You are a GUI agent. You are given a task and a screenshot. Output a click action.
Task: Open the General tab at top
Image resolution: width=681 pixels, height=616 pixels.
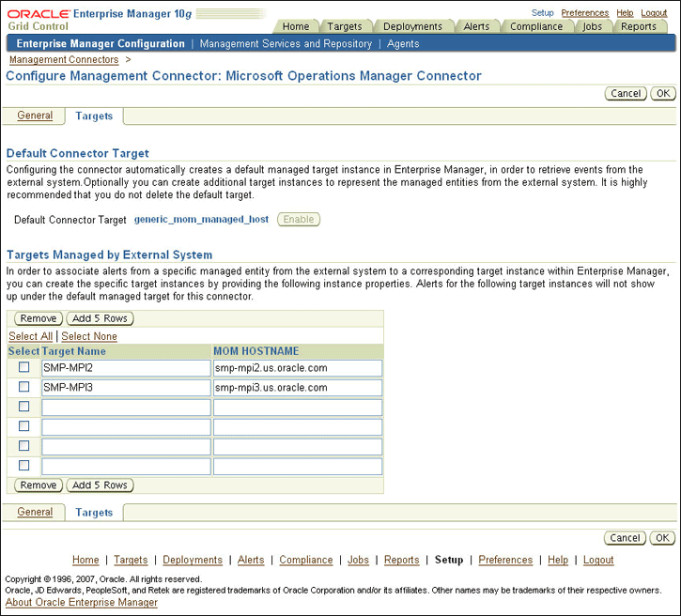pyautogui.click(x=35, y=115)
